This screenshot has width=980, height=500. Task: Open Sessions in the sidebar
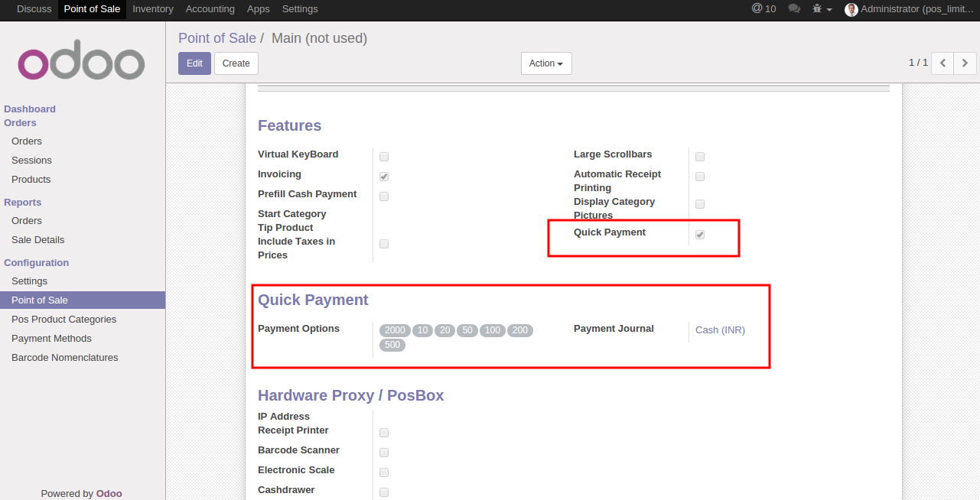tap(31, 161)
